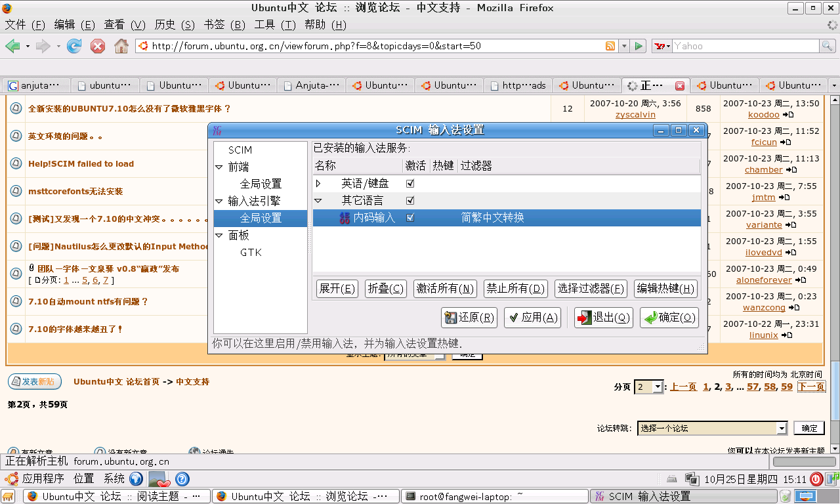The width and height of the screenshot is (840, 504).
Task: Open the 下一页 next page link
Action: [x=811, y=387]
